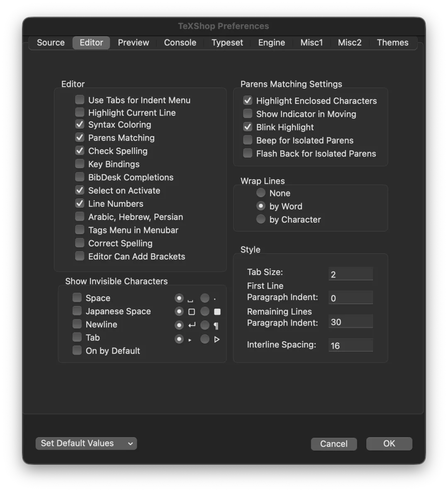
Task: Select open-box symbol for Space
Action: click(179, 298)
